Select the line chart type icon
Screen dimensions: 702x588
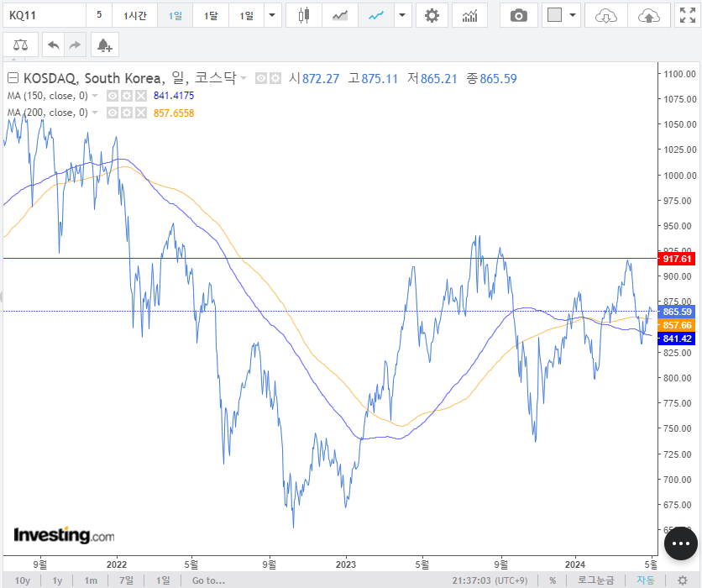click(x=376, y=16)
